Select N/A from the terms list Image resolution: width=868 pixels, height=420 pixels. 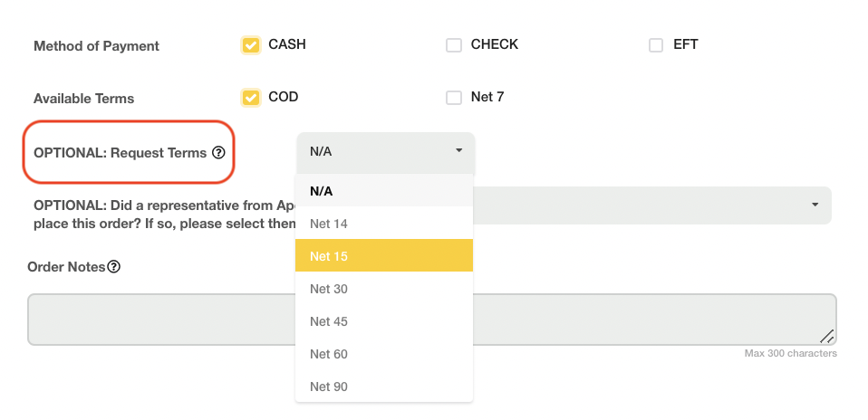[x=322, y=191]
